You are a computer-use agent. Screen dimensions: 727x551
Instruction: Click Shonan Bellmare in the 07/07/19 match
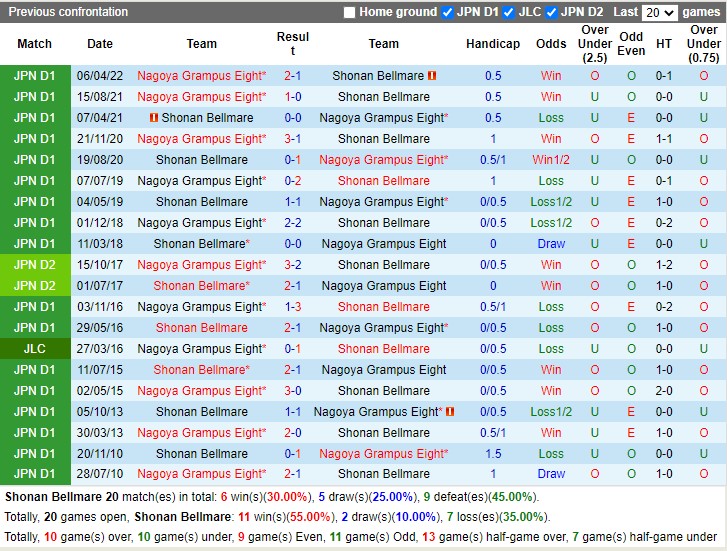point(383,181)
